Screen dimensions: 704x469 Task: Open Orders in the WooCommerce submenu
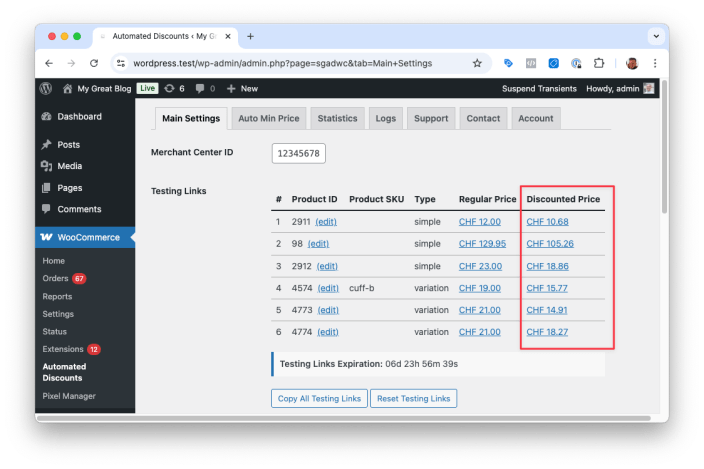click(55, 278)
